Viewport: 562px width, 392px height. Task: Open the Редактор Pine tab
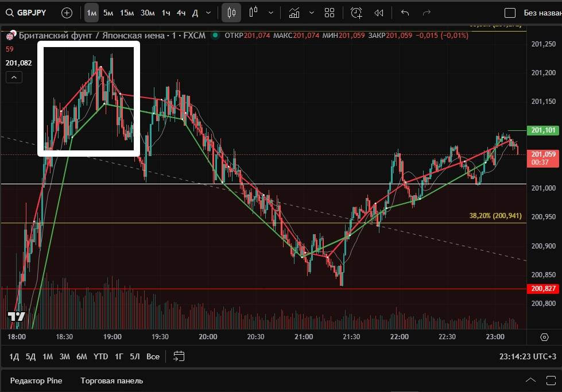click(x=36, y=381)
